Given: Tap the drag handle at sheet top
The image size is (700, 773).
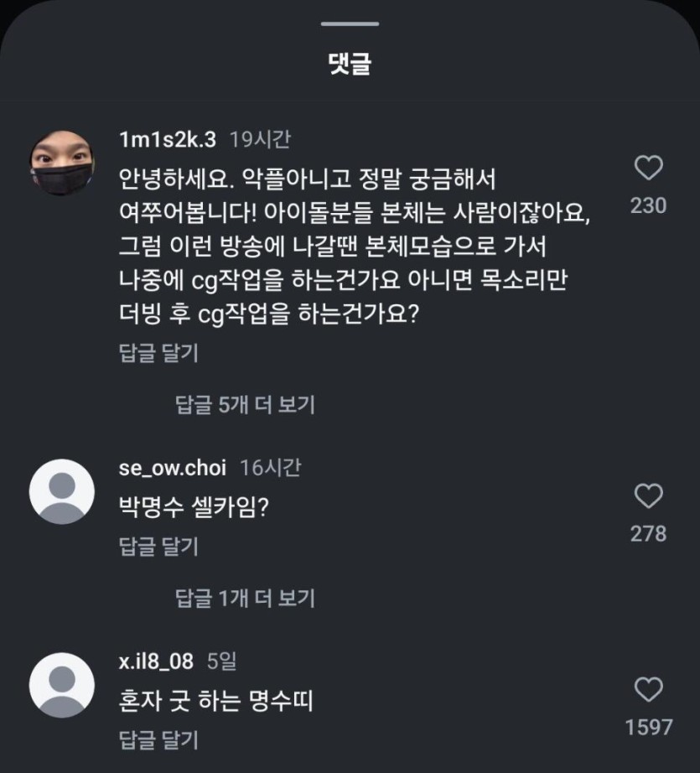Looking at the screenshot, I should pos(350,23).
